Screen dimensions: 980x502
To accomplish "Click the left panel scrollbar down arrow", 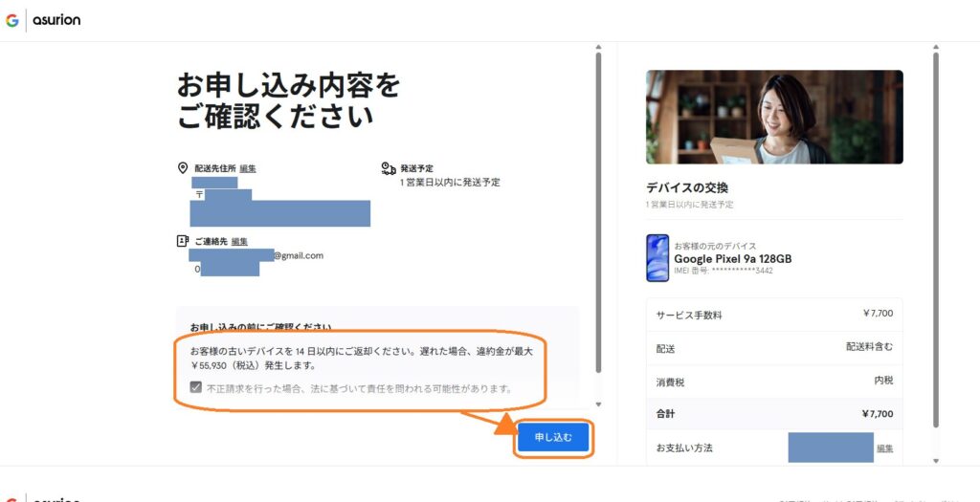I will click(599, 404).
